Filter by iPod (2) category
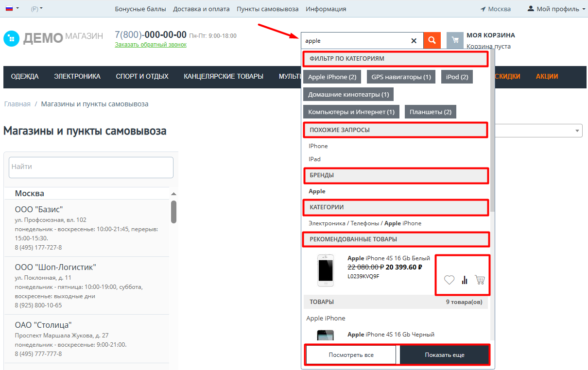 tap(457, 77)
